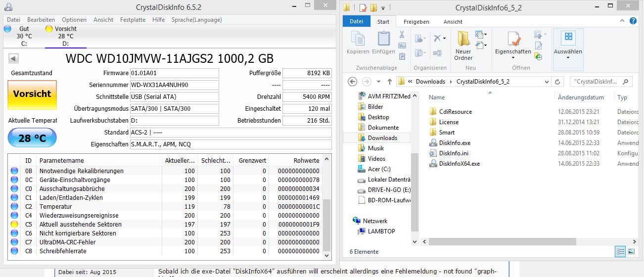Collapse the Explorer ribbon with chevron
The image size is (644, 277).
[621, 21]
